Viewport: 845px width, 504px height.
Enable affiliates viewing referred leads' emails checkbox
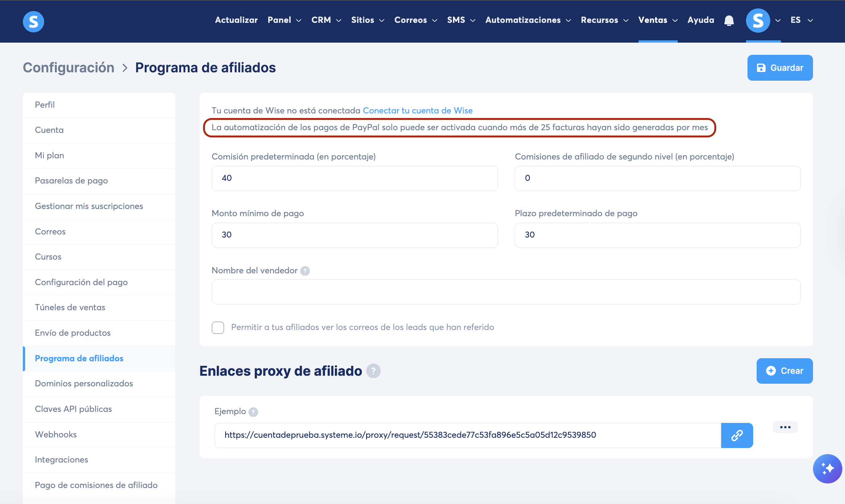(218, 327)
